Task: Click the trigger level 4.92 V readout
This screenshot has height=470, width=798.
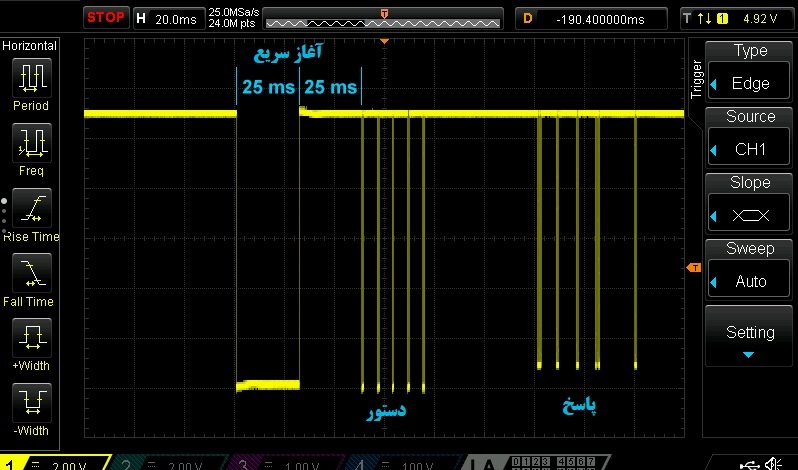Action: 760,19
